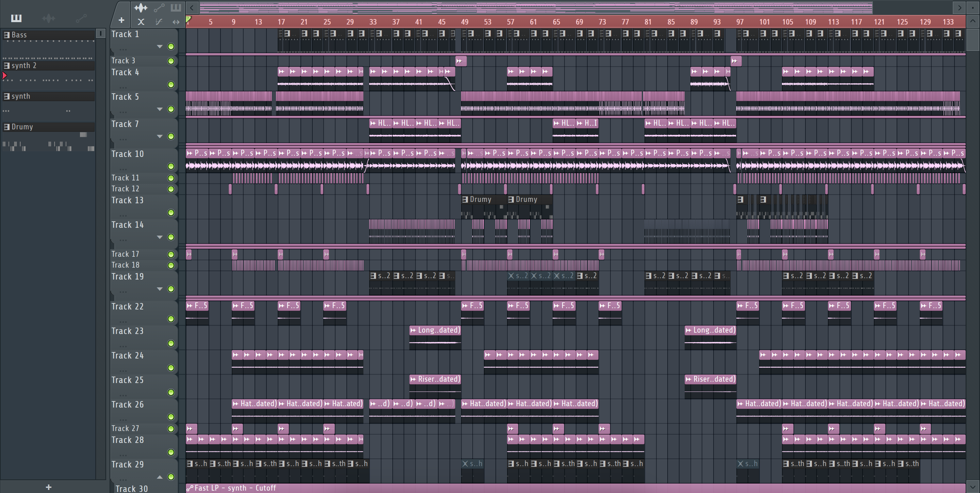Click bar 97 on the timeline ruler
The width and height of the screenshot is (980, 493).
[739, 22]
